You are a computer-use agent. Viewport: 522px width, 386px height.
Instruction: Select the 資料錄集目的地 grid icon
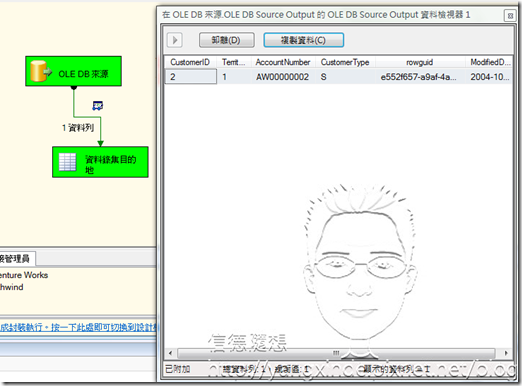coord(68,162)
